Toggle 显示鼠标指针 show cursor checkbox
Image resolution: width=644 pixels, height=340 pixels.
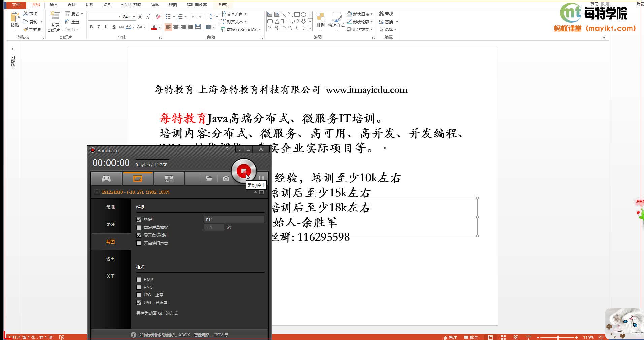click(x=139, y=235)
